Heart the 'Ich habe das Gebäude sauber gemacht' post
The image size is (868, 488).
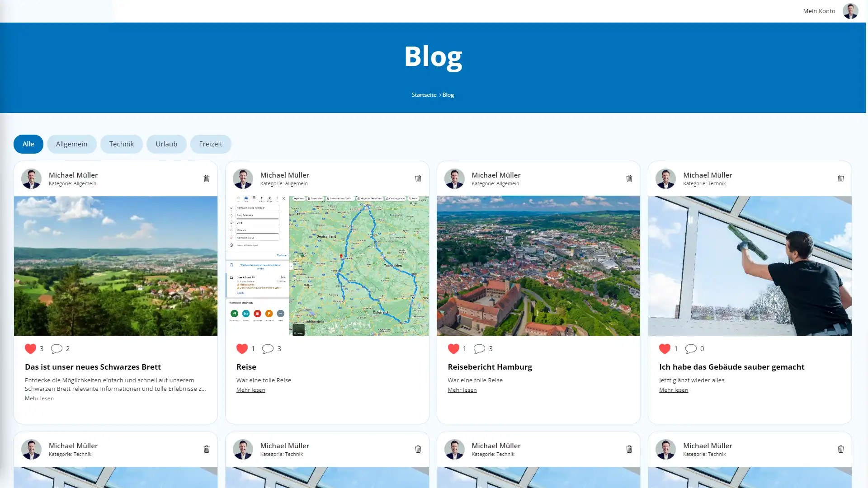point(665,349)
